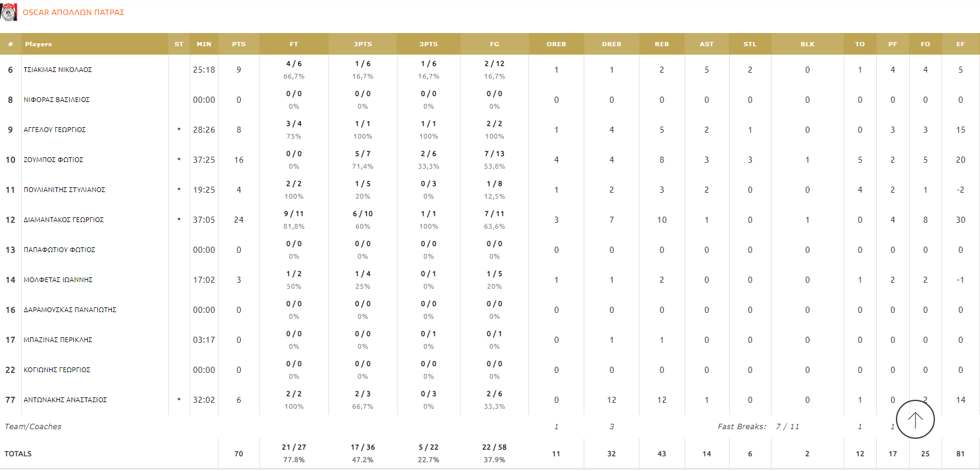Click the FT column header
Image resolution: width=980 pixels, height=470 pixels.
click(x=294, y=44)
